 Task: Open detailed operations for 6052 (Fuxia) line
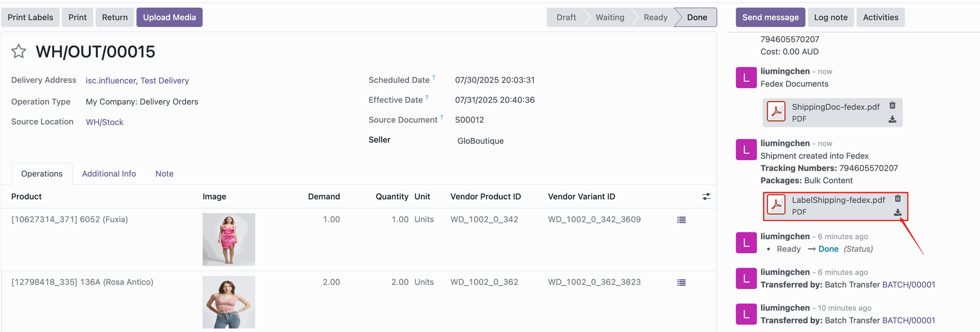point(681,220)
